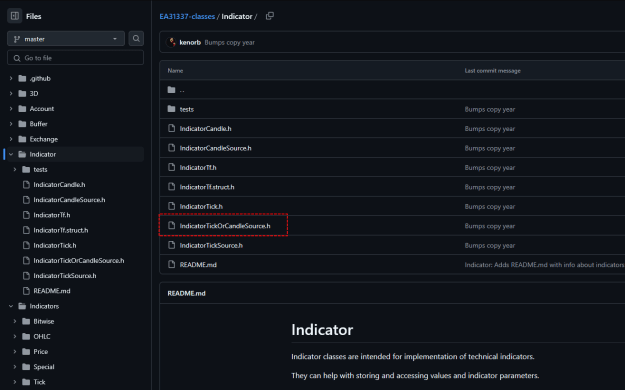625x390 pixels.
Task: Open IndicatorTick.h in sidebar tree
Action: [55, 245]
